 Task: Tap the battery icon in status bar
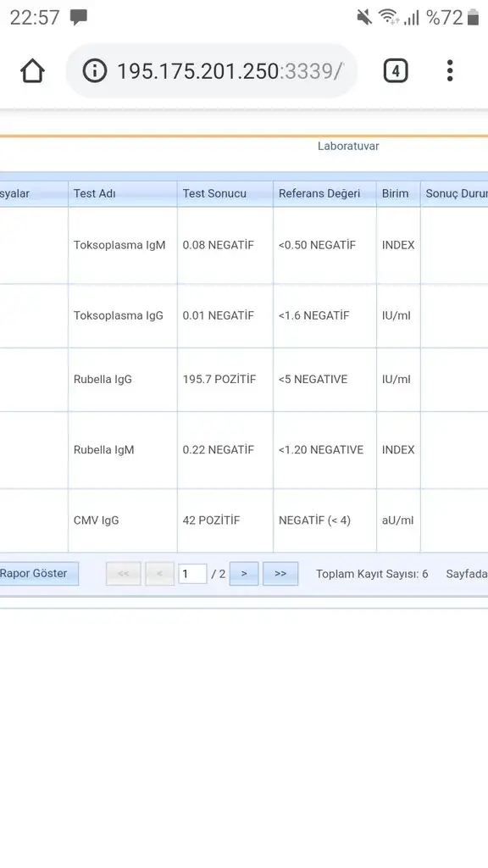coord(473,17)
